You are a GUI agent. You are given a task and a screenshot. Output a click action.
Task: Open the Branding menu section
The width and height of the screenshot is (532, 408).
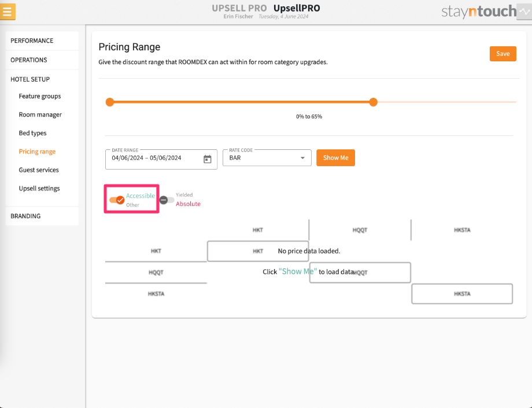[x=42, y=216]
